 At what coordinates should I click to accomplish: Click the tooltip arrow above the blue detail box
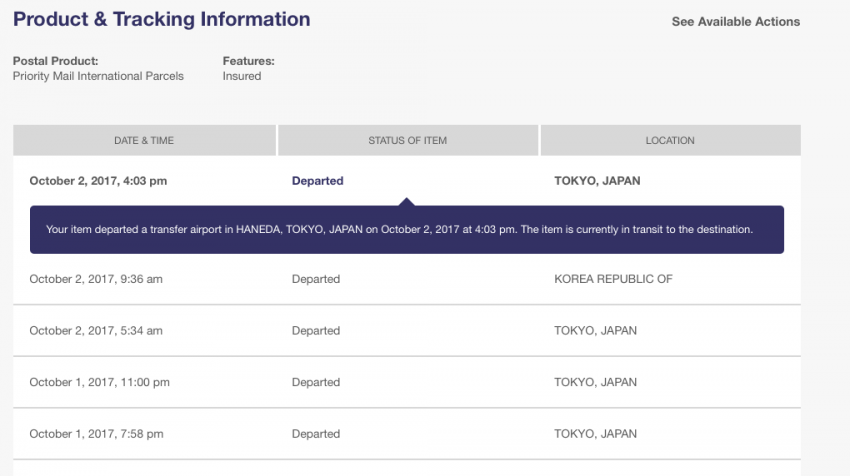[407, 202]
